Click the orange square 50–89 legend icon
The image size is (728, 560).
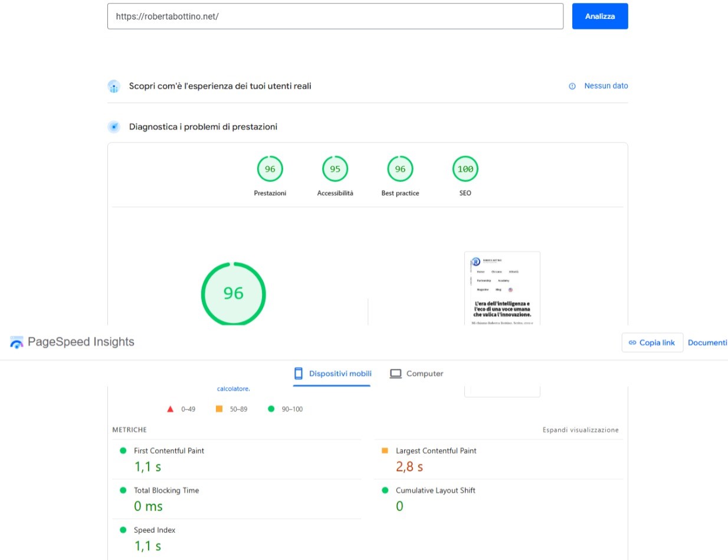(219, 409)
